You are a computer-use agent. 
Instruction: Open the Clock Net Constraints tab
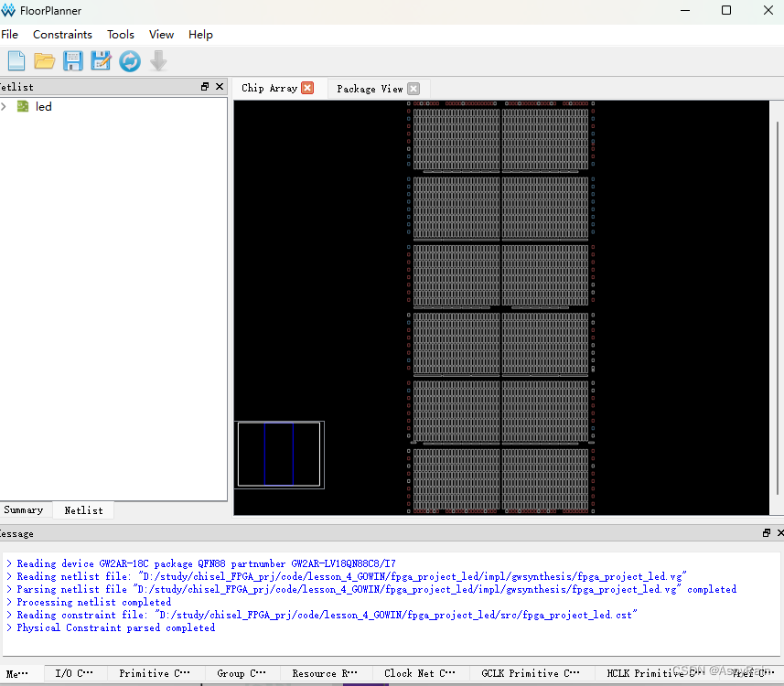420,673
